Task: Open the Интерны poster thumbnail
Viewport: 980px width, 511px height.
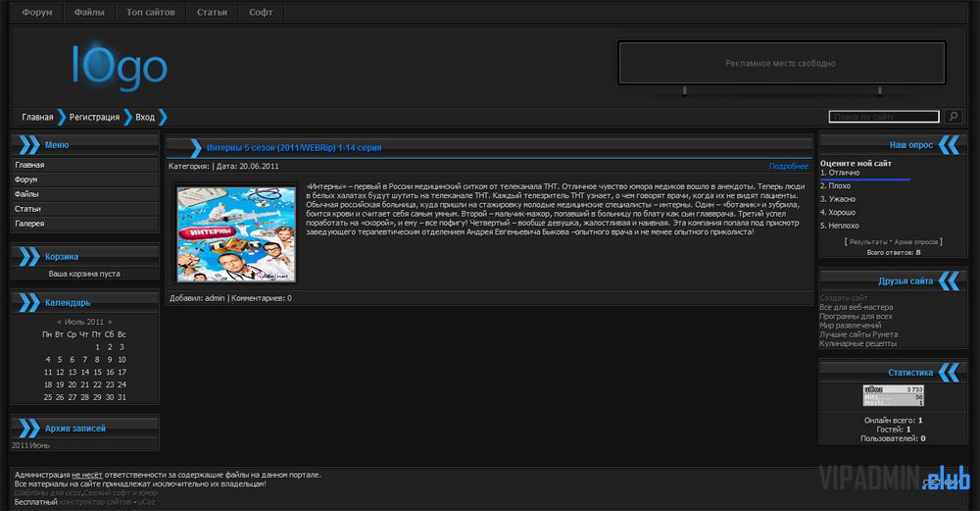Action: click(x=236, y=233)
